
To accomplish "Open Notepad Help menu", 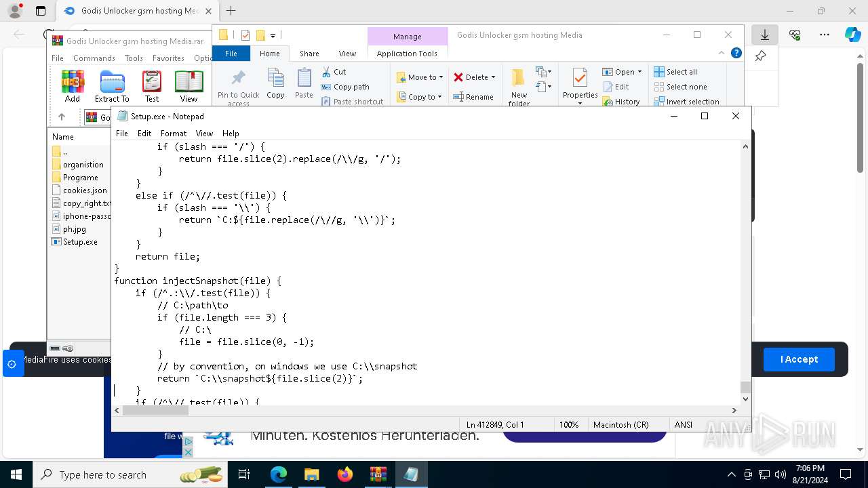I will (231, 134).
